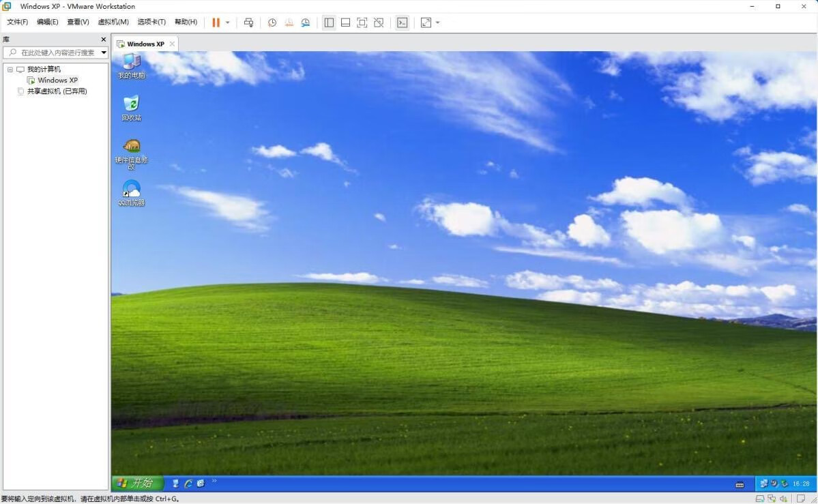Image resolution: width=818 pixels, height=504 pixels.
Task: Click the XP 开始 start button
Action: pos(138,483)
